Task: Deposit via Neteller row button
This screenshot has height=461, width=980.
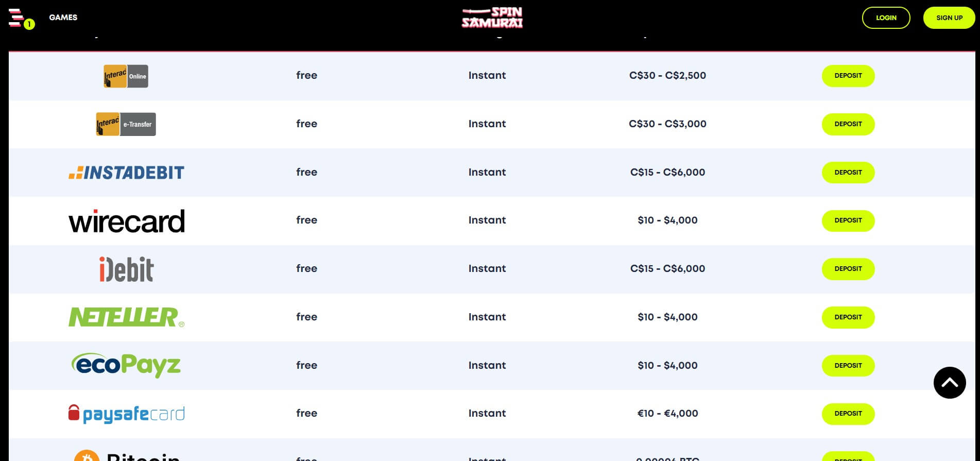Action: (x=848, y=317)
